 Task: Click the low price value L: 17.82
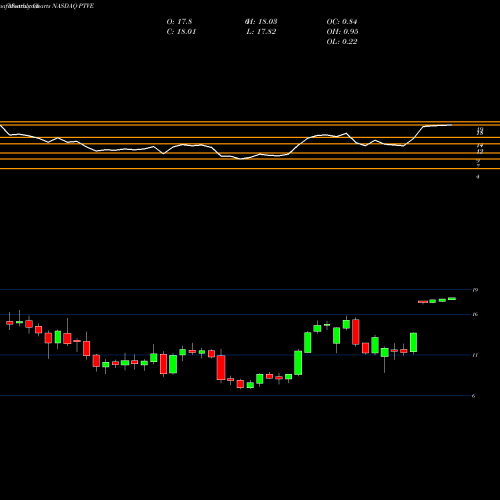tap(261, 32)
